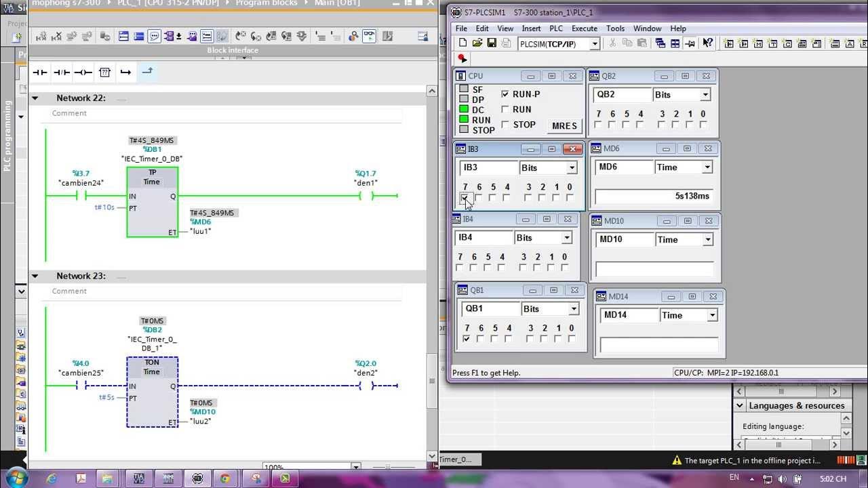Open the MD6 Time format dropdown
Screen dimensions: 868x488
click(707, 167)
